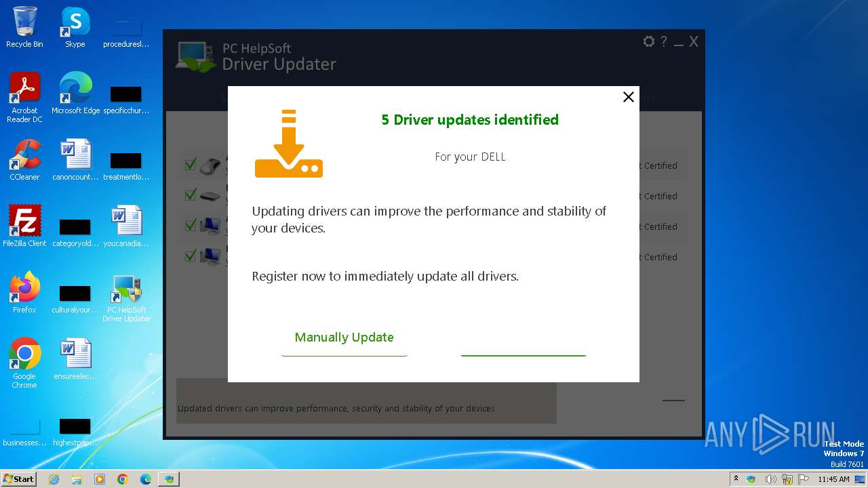Open the Windows Start menu
This screenshot has width=868, height=488.
tap(19, 479)
